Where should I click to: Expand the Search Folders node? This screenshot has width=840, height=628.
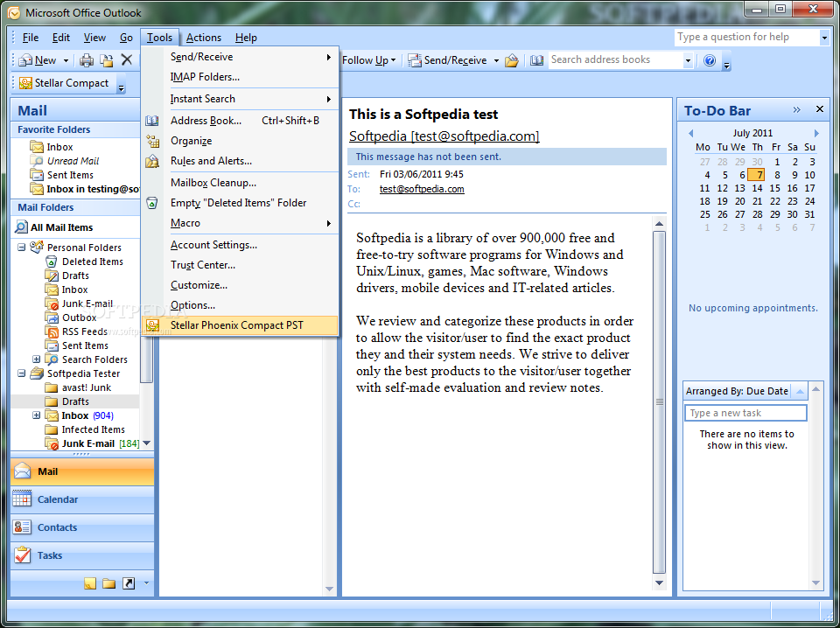tap(37, 359)
